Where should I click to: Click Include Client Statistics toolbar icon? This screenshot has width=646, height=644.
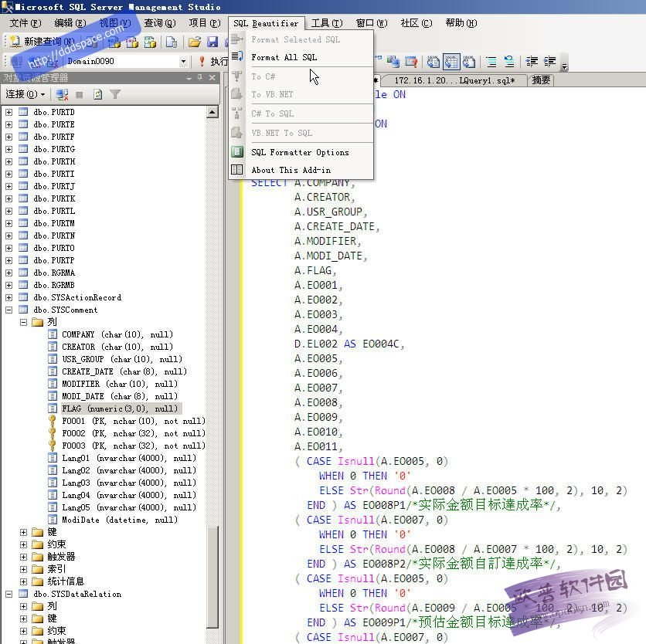(x=393, y=62)
